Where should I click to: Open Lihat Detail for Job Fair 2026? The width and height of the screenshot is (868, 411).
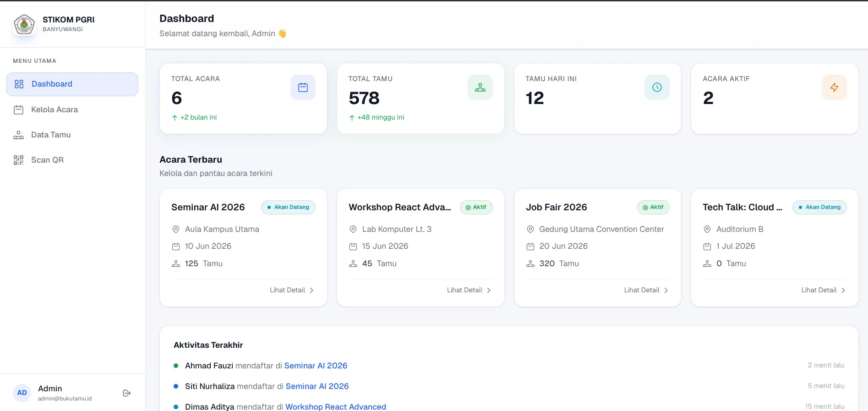[646, 290]
